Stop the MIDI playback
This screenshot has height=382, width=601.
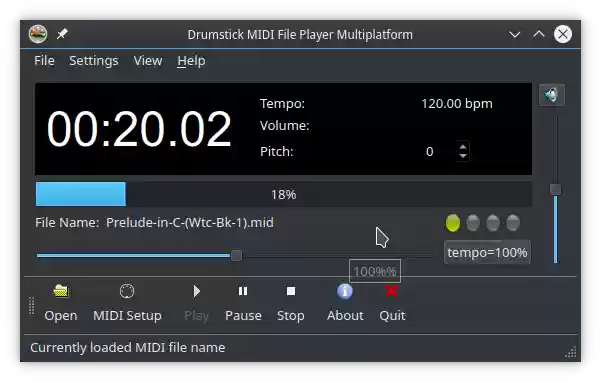pyautogui.click(x=291, y=303)
